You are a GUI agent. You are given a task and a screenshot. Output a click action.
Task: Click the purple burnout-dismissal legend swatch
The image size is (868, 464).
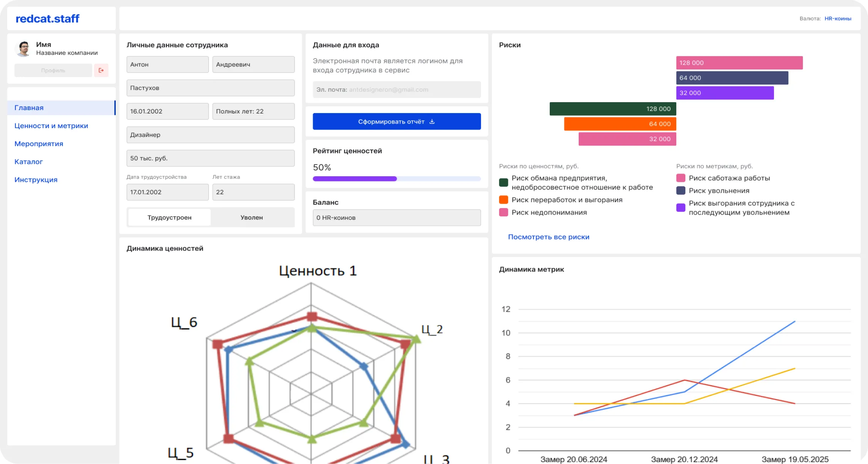pos(680,208)
